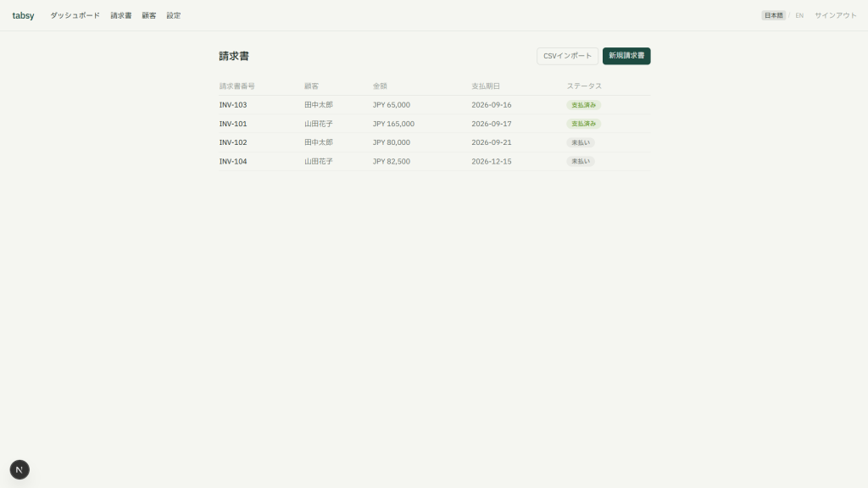Click amount JPY 82,500
This screenshot has height=488, width=868.
pos(392,161)
